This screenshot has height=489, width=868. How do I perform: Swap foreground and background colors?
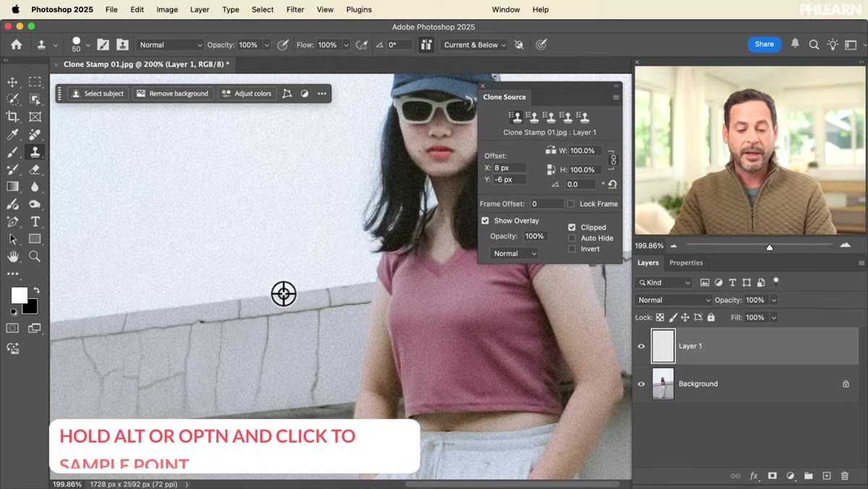[x=36, y=290]
